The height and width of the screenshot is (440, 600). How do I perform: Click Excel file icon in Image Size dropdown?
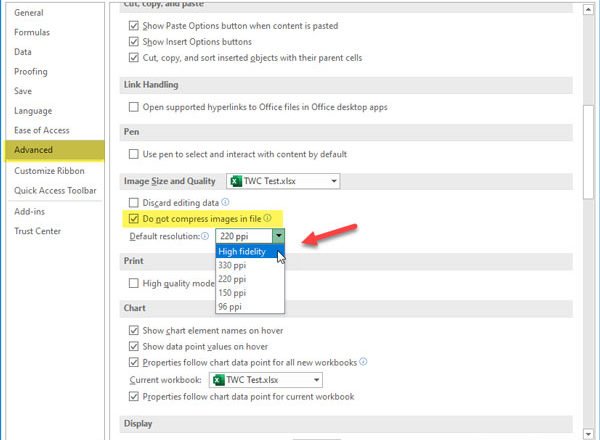(236, 181)
